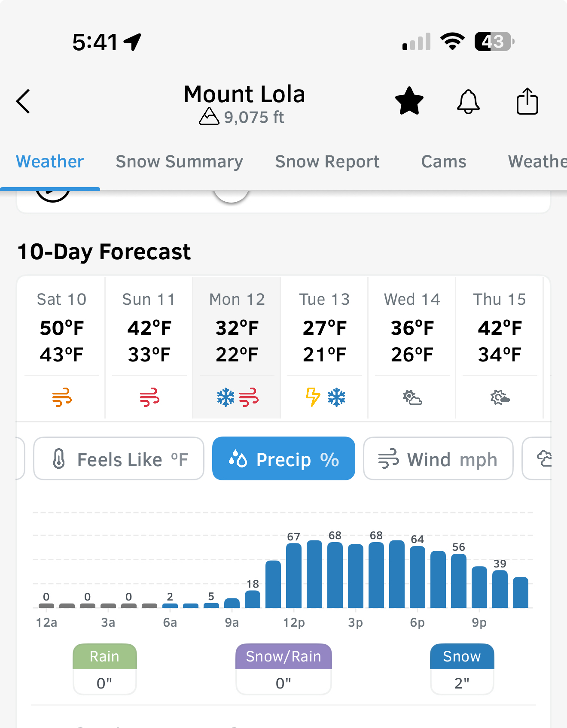Switch to the Snow Summary tab
This screenshot has height=728, width=567.
(179, 162)
